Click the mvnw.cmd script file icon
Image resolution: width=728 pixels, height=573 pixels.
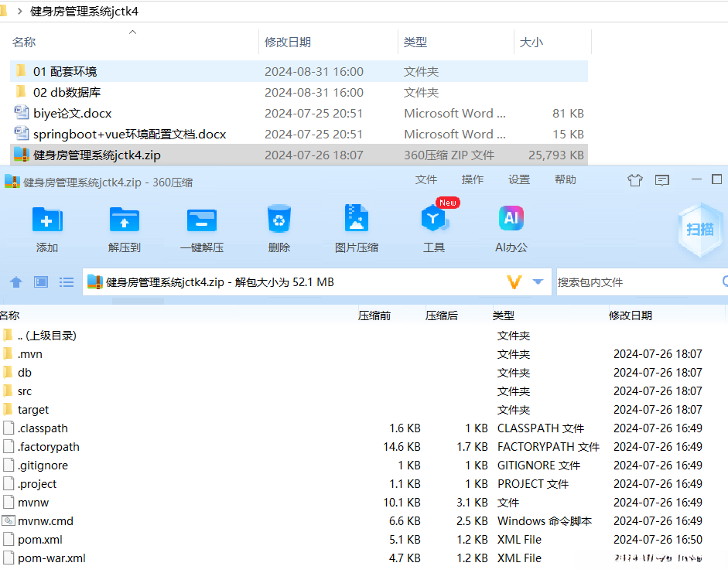9,520
